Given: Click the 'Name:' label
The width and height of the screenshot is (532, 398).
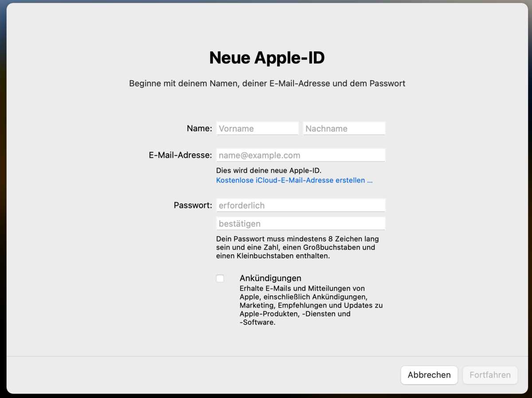Looking at the screenshot, I should tap(199, 129).
